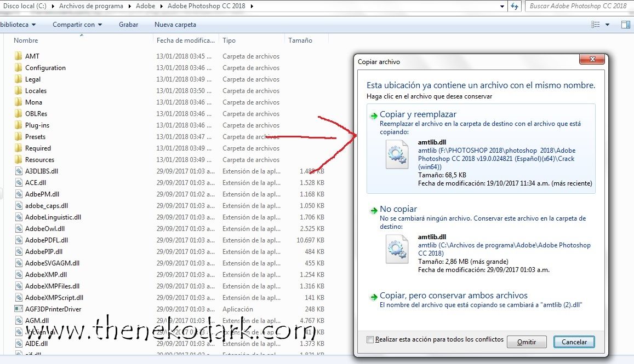
Task: Select the file name 'AdobeXMPScript.dll'
Action: tap(54, 297)
